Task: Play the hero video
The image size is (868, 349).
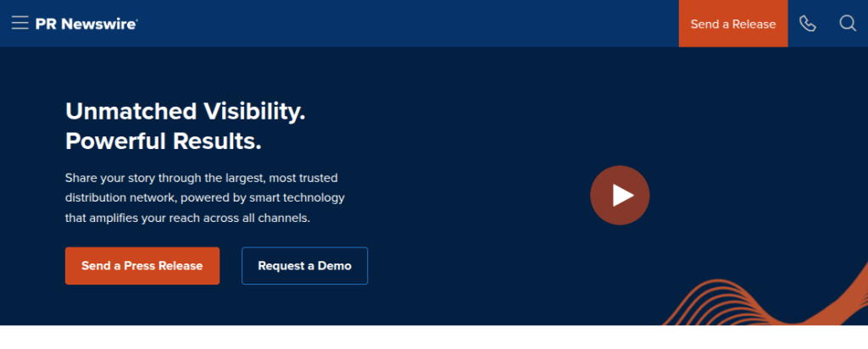Action: 620,195
